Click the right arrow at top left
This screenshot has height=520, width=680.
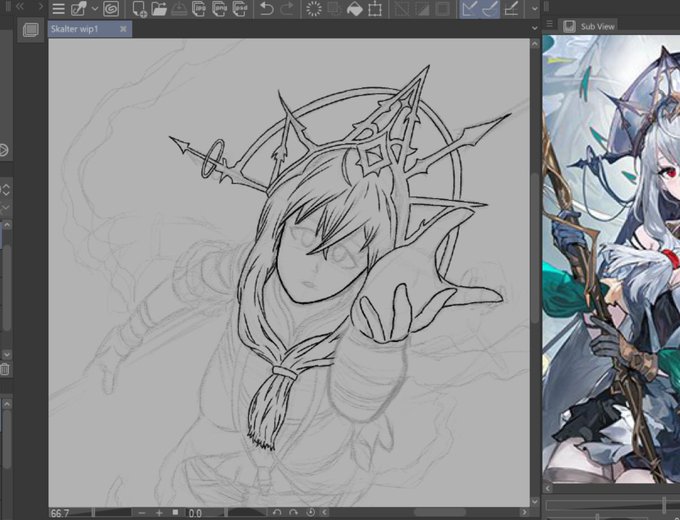(40, 7)
